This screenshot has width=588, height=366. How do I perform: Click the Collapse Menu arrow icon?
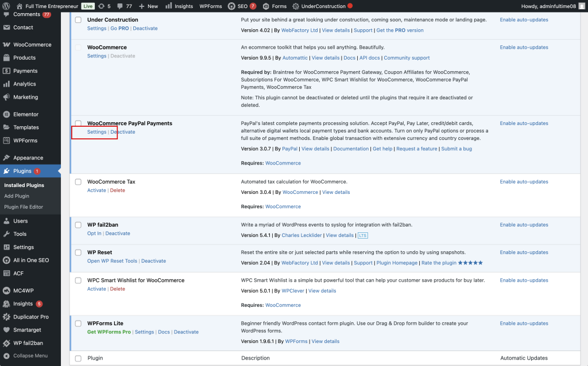click(x=6, y=356)
